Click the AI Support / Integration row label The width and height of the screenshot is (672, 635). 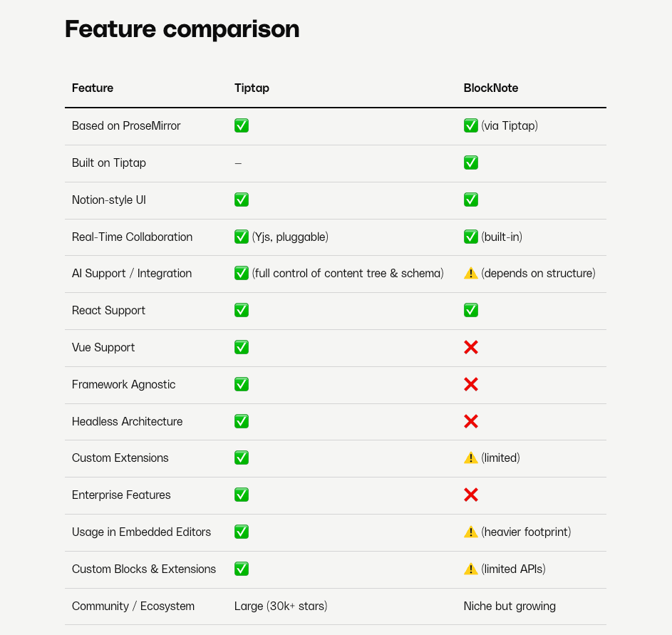[132, 274]
